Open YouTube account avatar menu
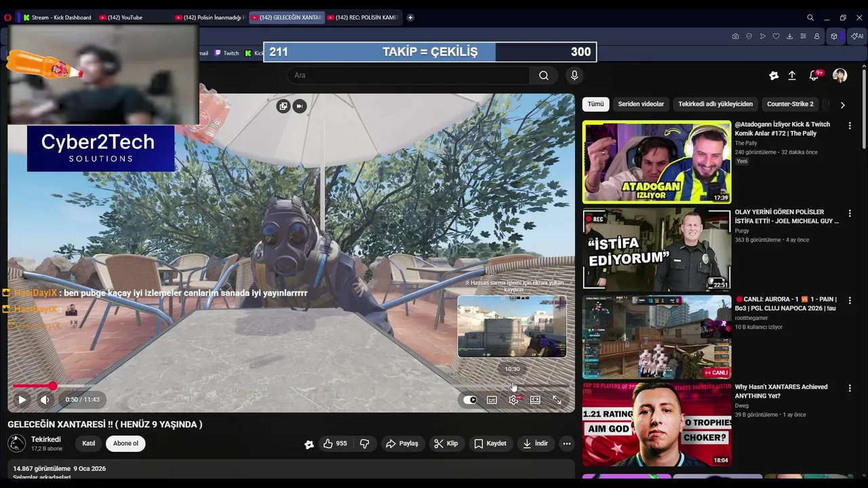Viewport: 868px width, 488px height. click(840, 76)
